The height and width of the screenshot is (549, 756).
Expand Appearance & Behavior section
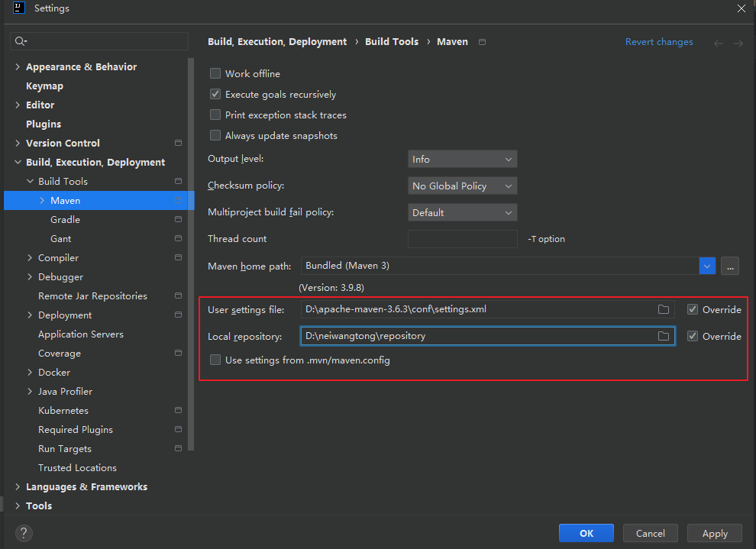(18, 66)
